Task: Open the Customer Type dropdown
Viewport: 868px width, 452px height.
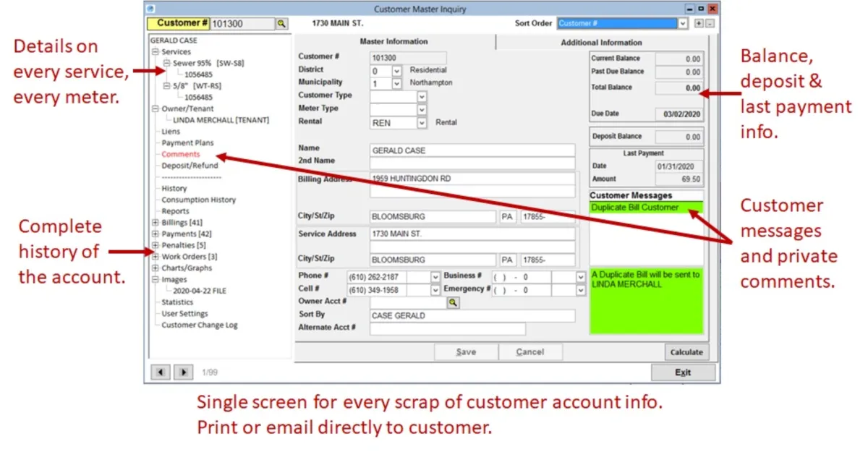Action: click(x=422, y=97)
